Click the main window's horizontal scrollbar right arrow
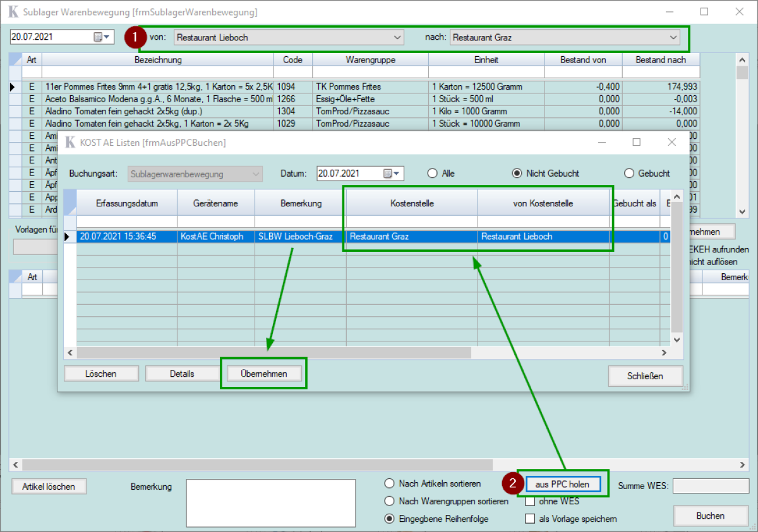 point(743,464)
